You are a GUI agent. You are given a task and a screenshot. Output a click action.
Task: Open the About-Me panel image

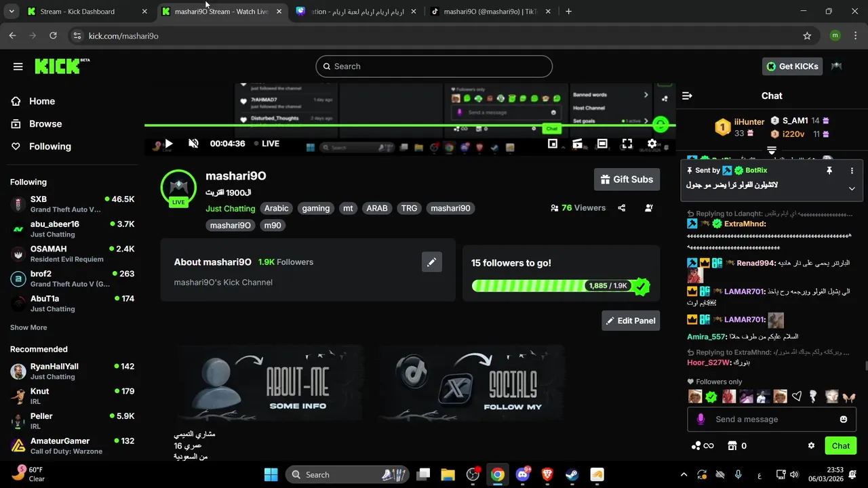coord(269,383)
